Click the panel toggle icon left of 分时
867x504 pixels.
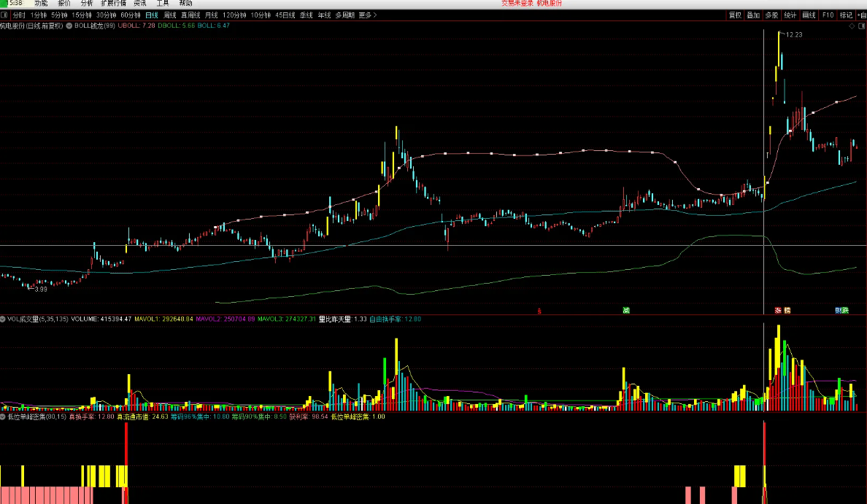click(x=4, y=15)
